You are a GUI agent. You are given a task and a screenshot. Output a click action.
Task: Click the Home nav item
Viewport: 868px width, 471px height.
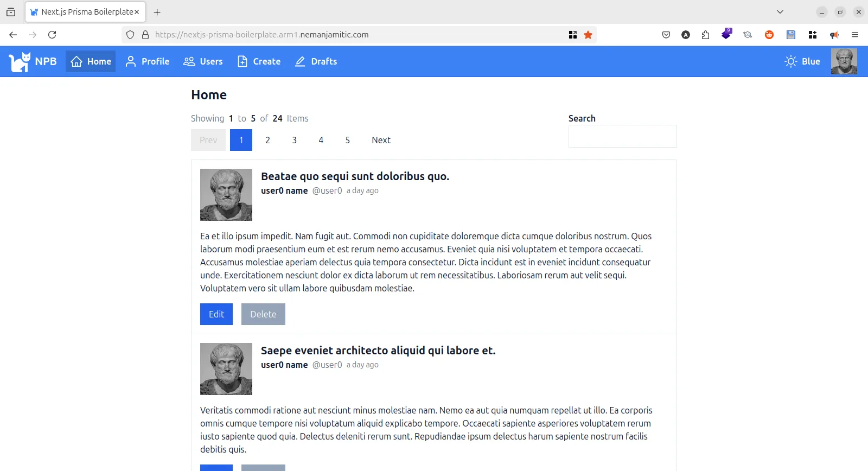91,61
